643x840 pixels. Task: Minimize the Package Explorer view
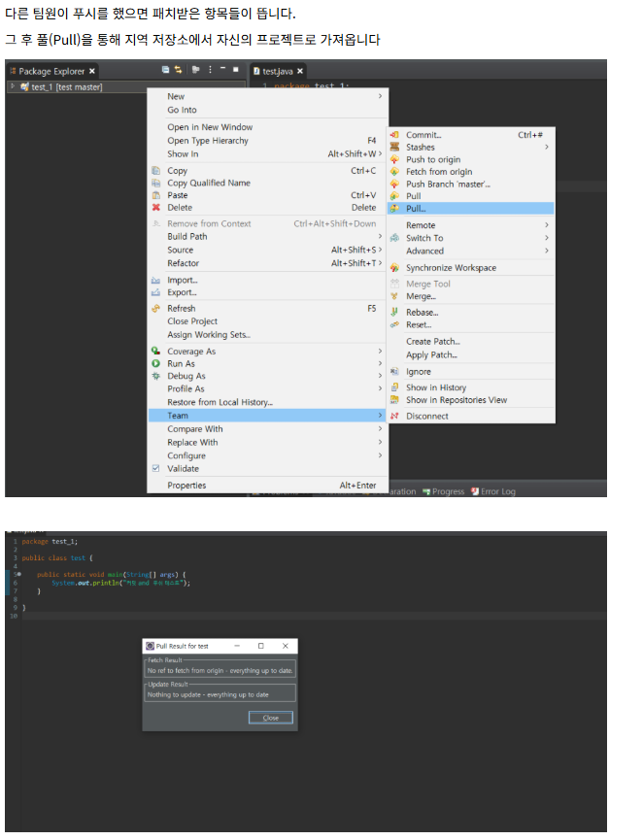[x=222, y=69]
